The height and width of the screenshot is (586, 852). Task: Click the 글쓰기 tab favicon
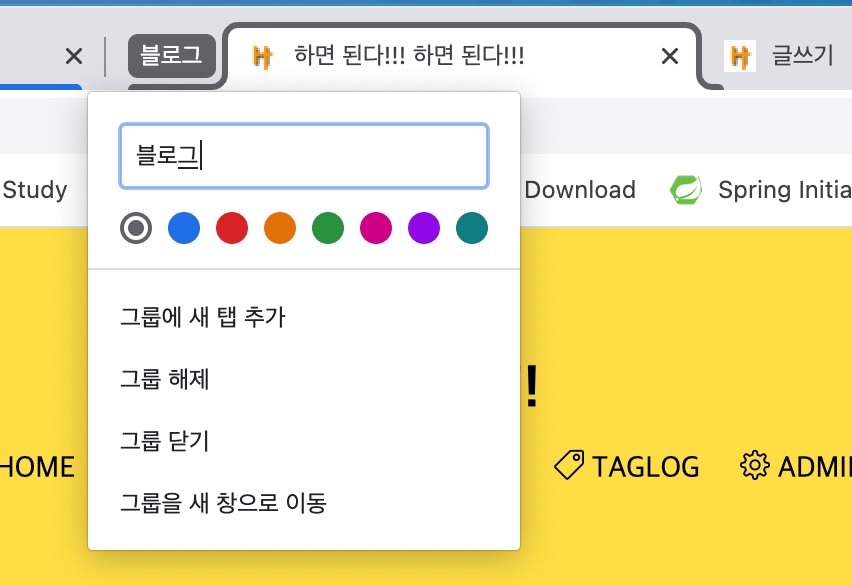(740, 56)
